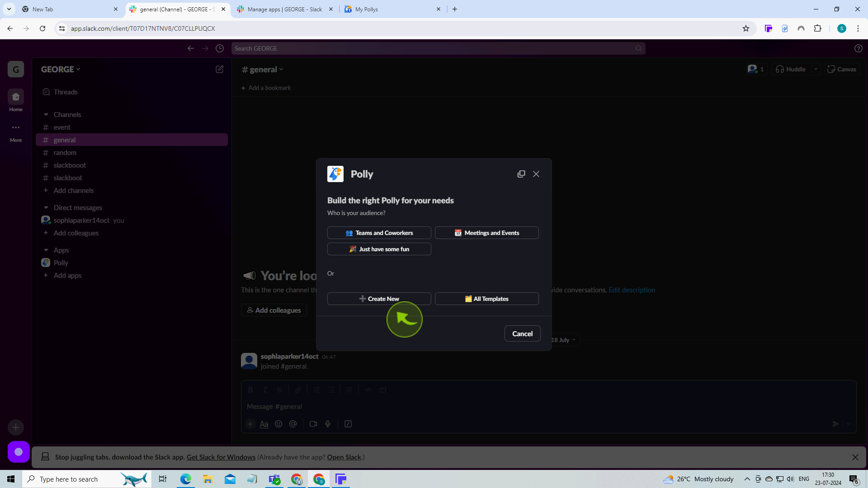
Task: Click the Search GEORGE field
Action: (x=438, y=48)
